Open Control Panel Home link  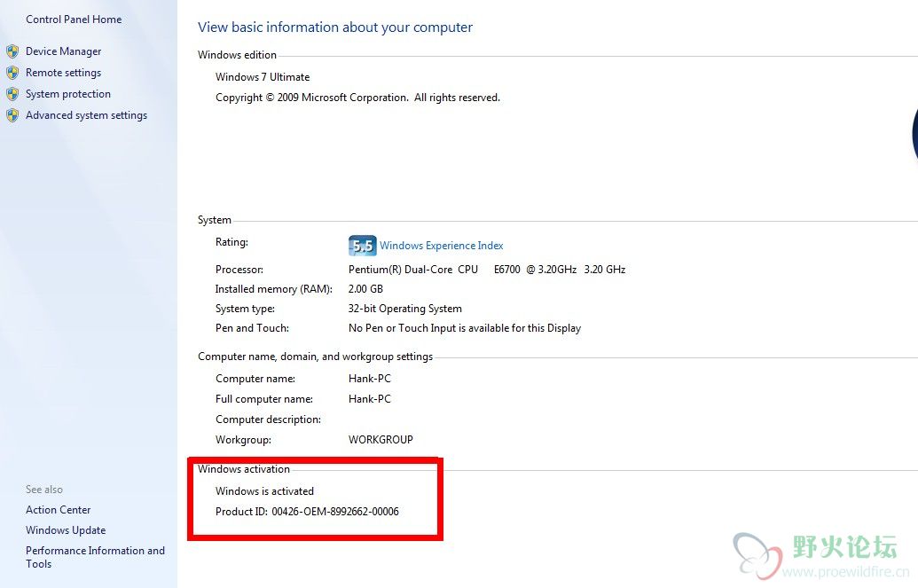[x=74, y=20]
